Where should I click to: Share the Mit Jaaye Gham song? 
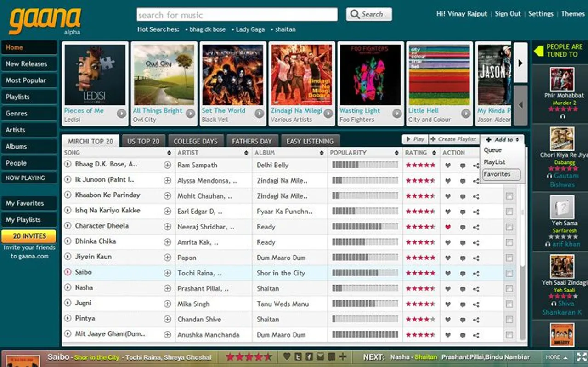point(476,335)
